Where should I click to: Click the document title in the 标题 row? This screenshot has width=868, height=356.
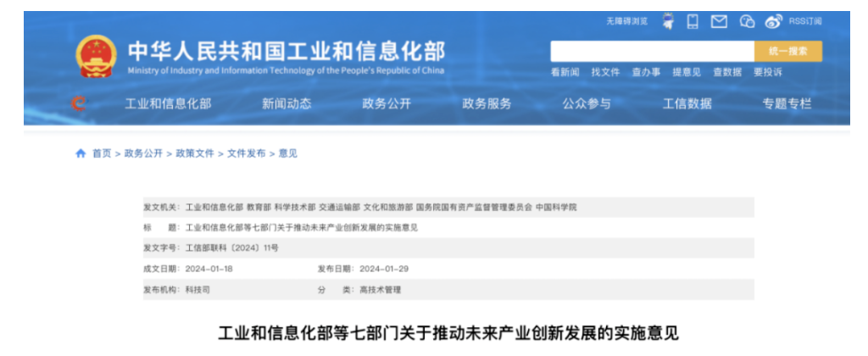point(302,227)
